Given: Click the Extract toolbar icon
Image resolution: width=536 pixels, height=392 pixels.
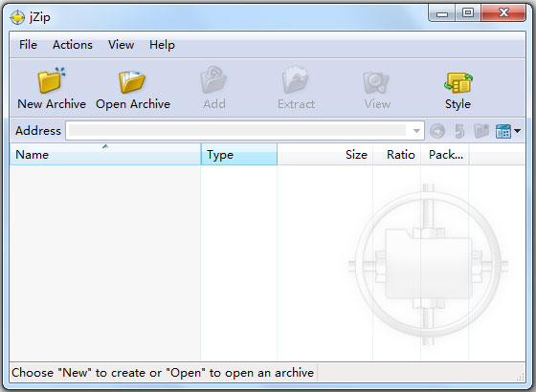Looking at the screenshot, I should pos(296,80).
